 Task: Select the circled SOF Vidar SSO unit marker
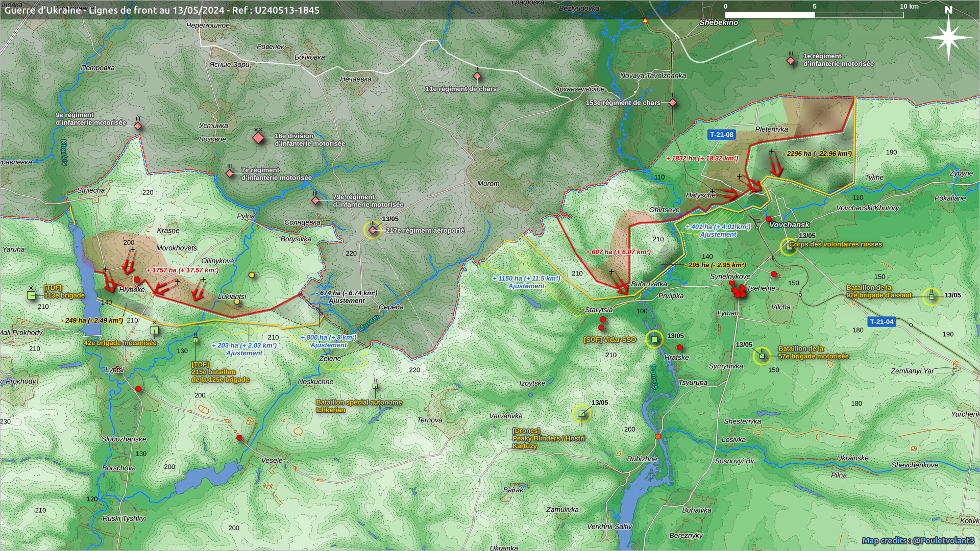(x=654, y=339)
